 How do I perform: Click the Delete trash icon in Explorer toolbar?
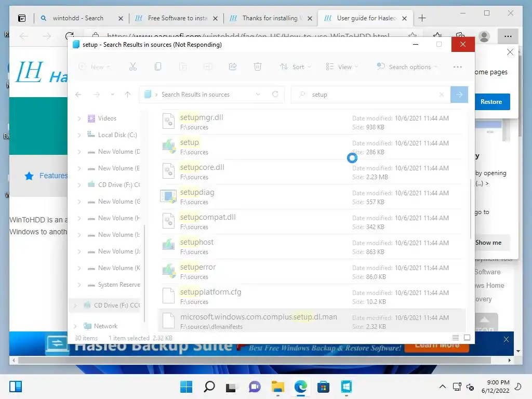(x=258, y=67)
